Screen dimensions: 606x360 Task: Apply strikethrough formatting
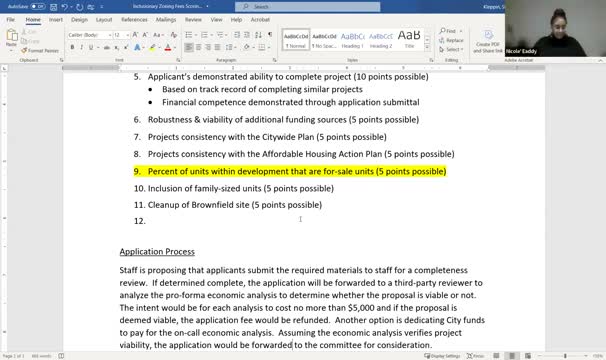tap(107, 47)
